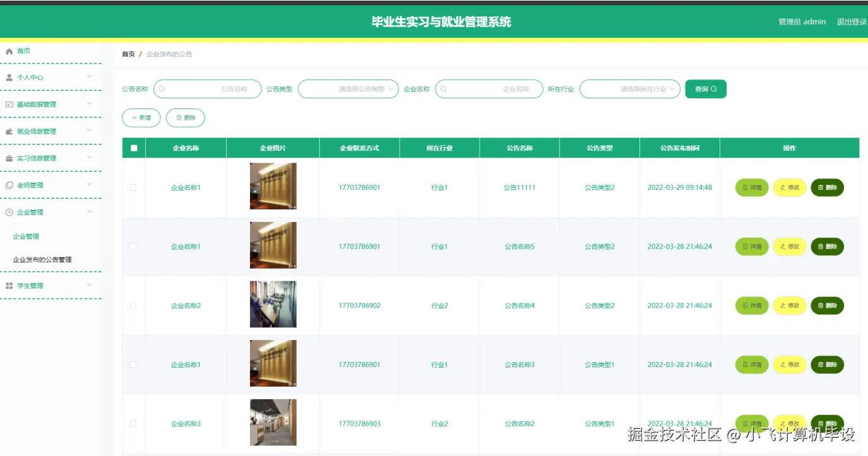Click the briefcase icon beside 实习信息管理
Image resolution: width=868 pixels, height=456 pixels.
coord(9,158)
